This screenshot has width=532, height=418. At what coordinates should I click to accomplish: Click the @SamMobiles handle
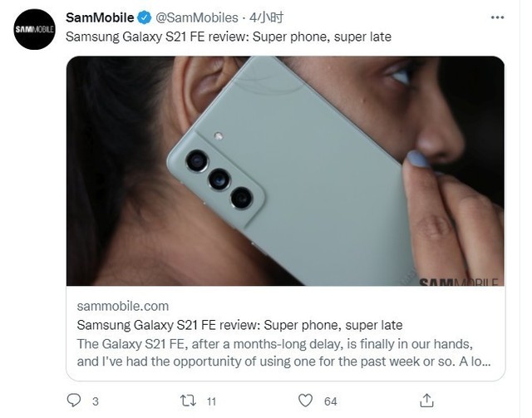click(194, 17)
